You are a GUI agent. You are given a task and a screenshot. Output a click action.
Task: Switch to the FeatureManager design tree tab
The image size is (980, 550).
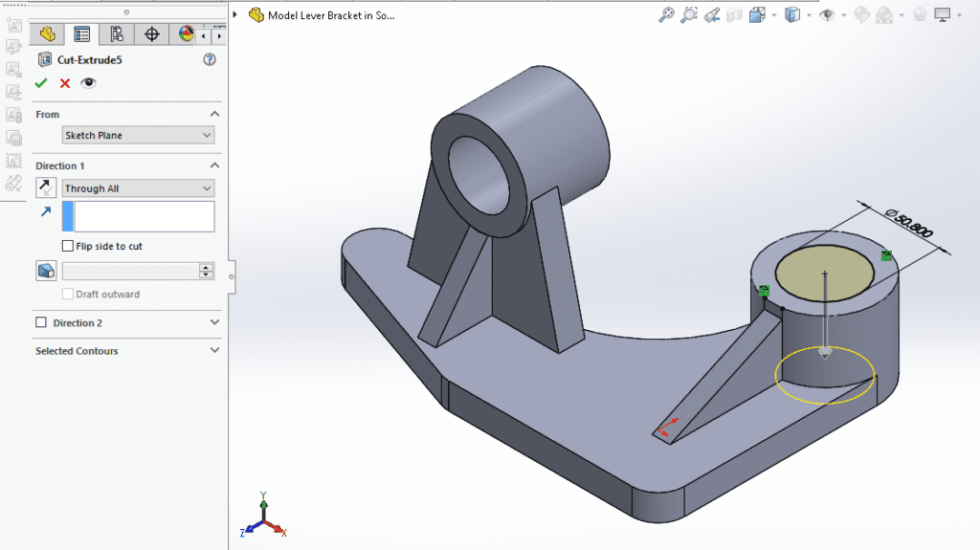tap(48, 34)
